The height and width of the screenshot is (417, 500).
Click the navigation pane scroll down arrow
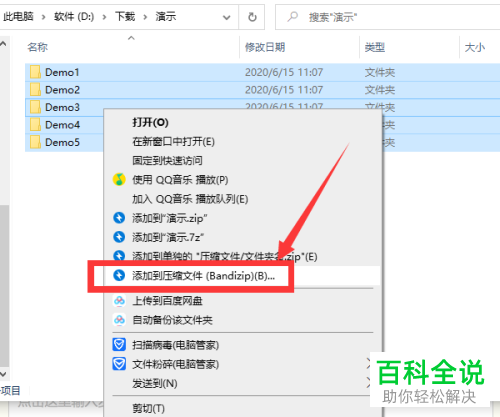click(x=3, y=374)
